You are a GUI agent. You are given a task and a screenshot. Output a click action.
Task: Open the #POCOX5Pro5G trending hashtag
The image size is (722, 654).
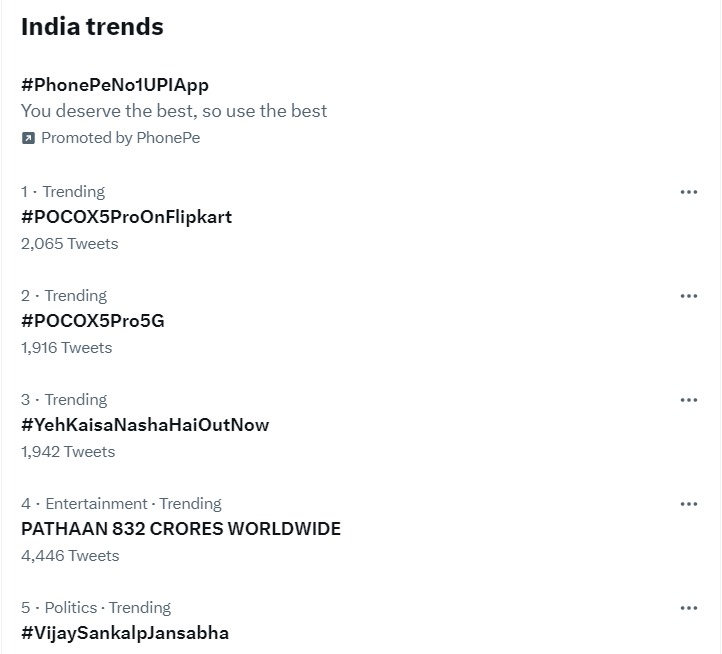93,321
